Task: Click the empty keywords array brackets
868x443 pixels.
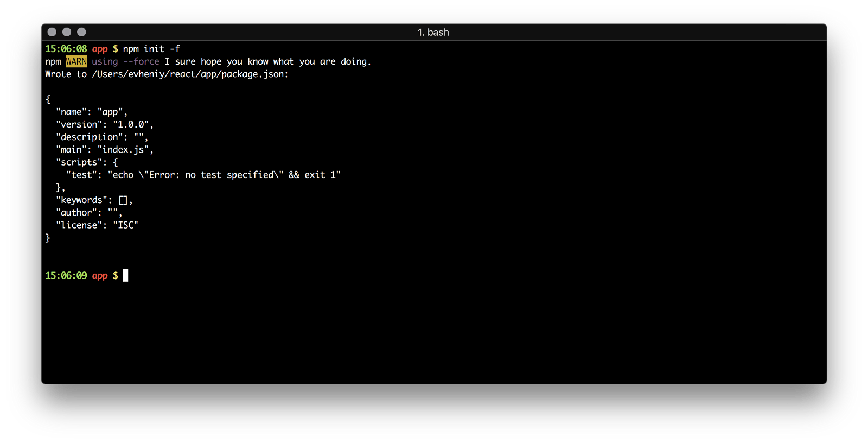Action: (123, 200)
